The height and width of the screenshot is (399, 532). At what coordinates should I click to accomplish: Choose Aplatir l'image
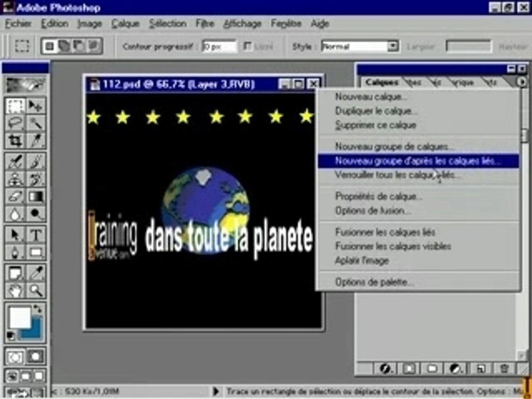tap(418, 260)
